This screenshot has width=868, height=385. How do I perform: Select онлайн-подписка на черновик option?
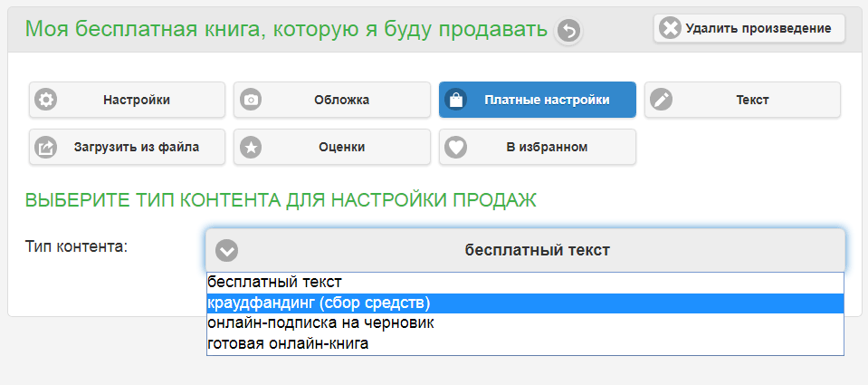(x=320, y=322)
